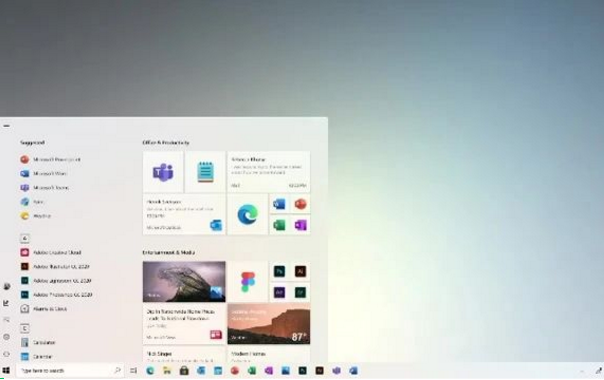Launch the Figma tile
The width and height of the screenshot is (604, 380).
point(247,282)
